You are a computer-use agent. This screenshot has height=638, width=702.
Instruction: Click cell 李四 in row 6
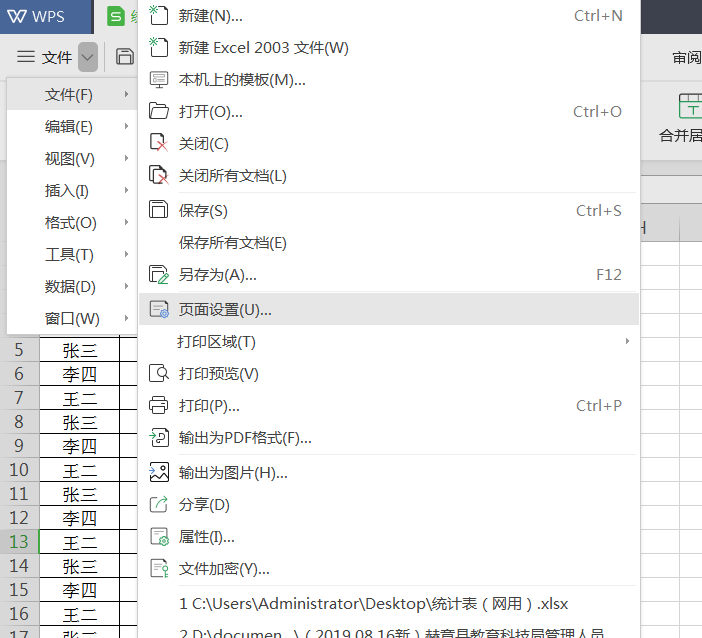80,374
